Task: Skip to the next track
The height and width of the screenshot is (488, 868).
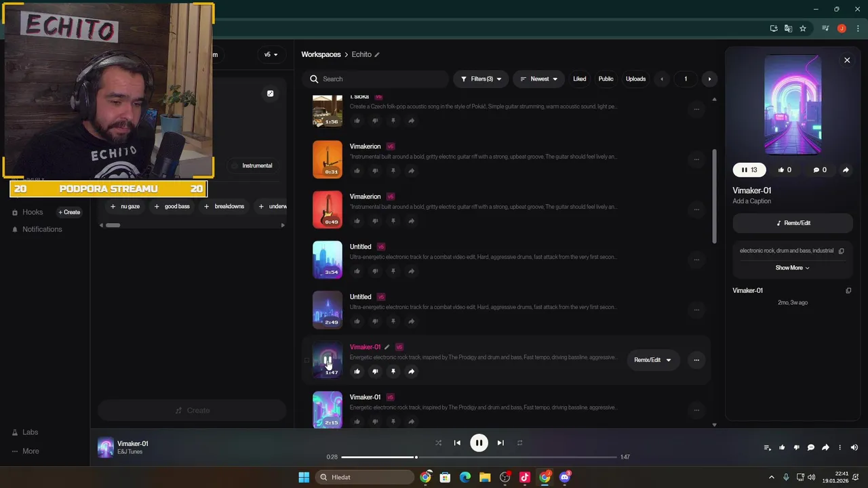Action: pos(500,443)
